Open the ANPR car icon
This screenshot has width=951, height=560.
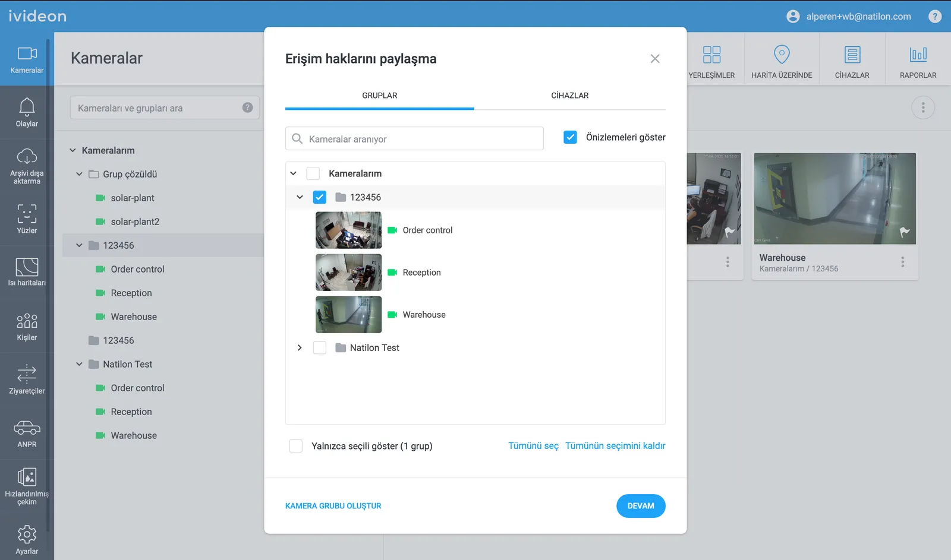tap(27, 428)
